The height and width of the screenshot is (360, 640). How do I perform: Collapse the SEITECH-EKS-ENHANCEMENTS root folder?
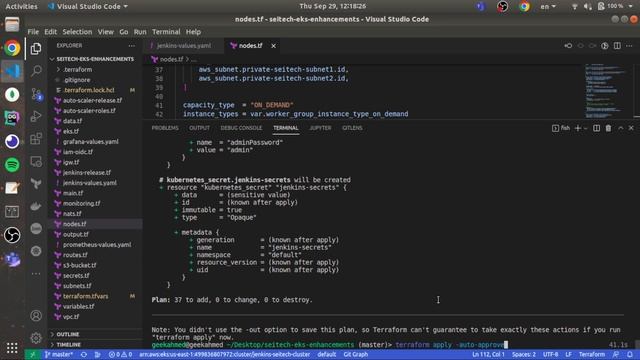95,59
